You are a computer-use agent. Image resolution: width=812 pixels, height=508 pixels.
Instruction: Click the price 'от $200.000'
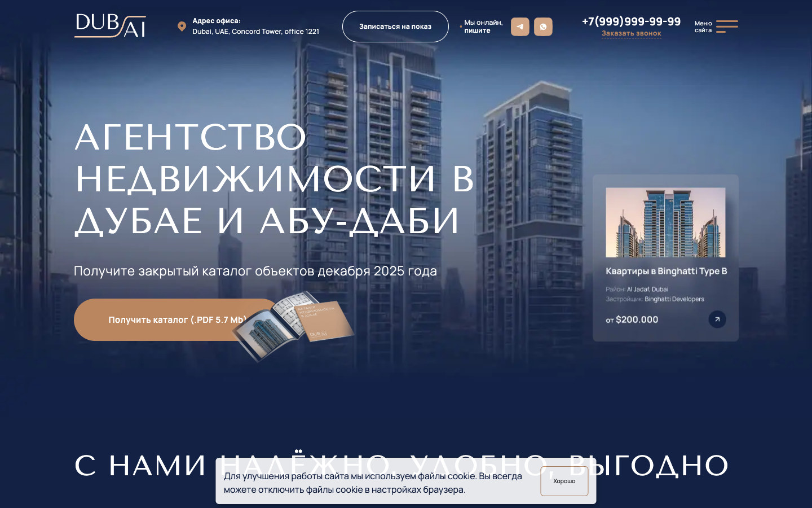[x=632, y=319]
